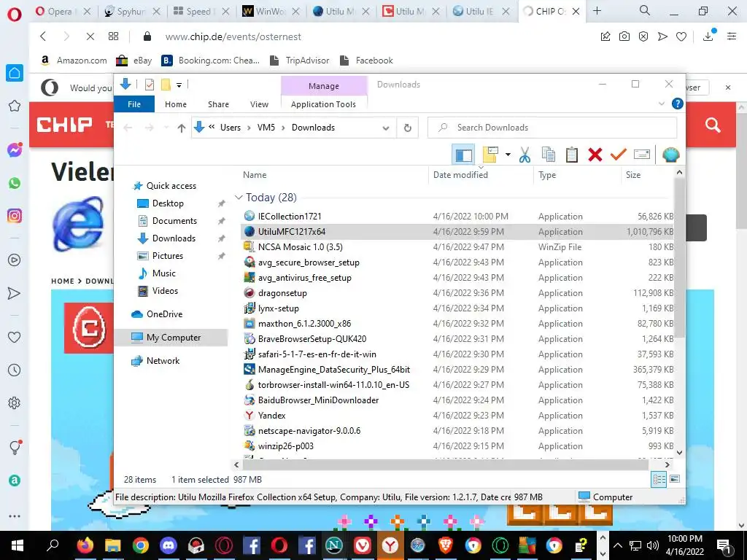747x560 pixels.
Task: Open new browser tab plus button
Action: (597, 11)
